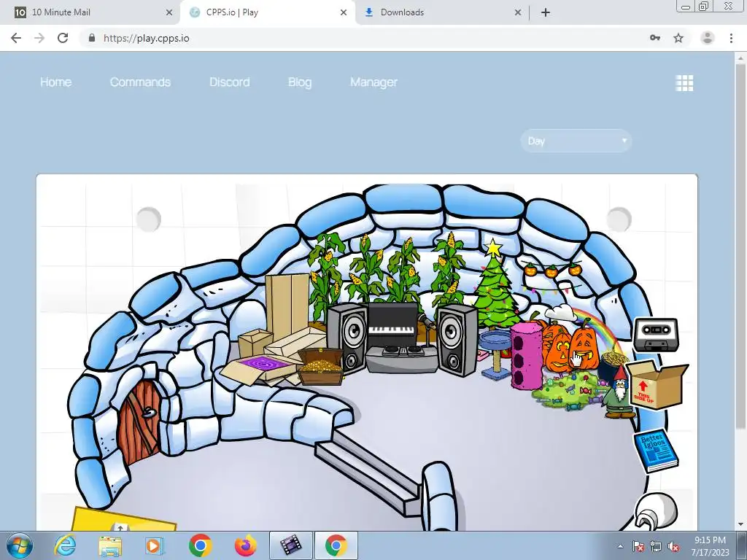The image size is (747, 560).
Task: Open the Commands page link
Action: [140, 82]
